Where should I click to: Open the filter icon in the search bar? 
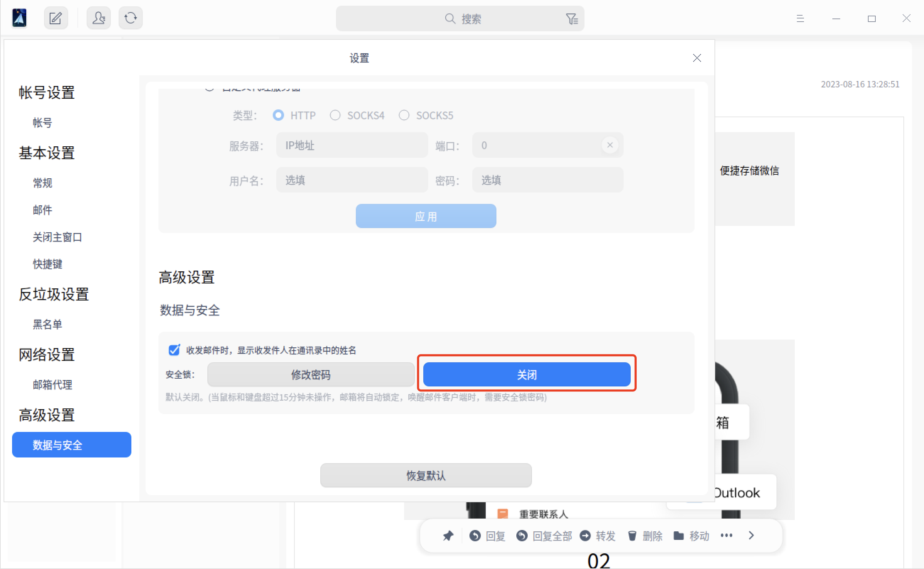[x=572, y=18]
